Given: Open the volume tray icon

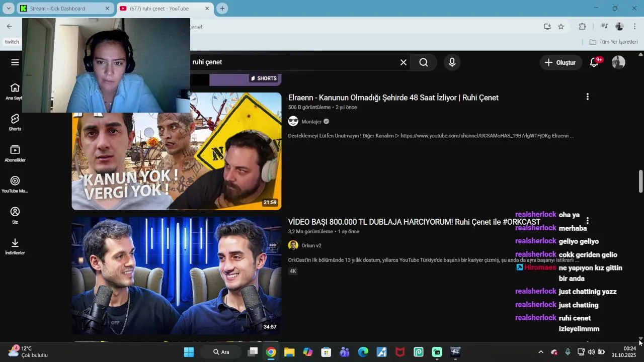Looking at the screenshot, I should [x=591, y=352].
